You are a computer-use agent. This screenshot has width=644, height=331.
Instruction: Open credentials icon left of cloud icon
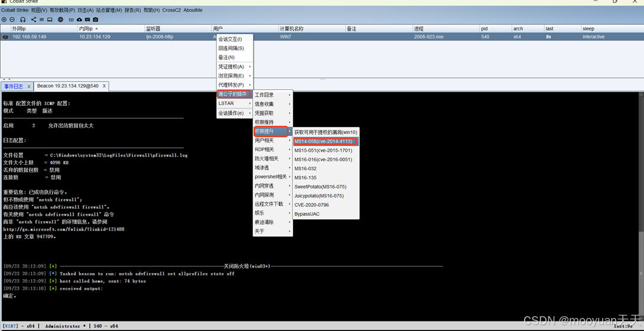71,20
